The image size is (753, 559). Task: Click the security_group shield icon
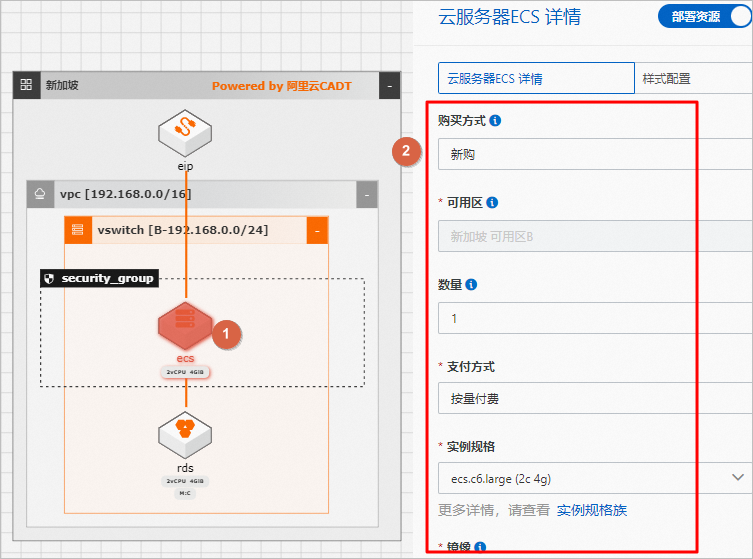[49, 279]
